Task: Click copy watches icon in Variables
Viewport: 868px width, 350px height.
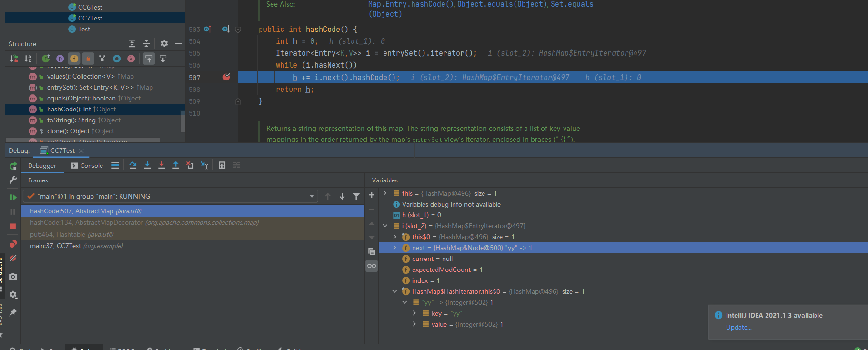Action: pos(372,251)
